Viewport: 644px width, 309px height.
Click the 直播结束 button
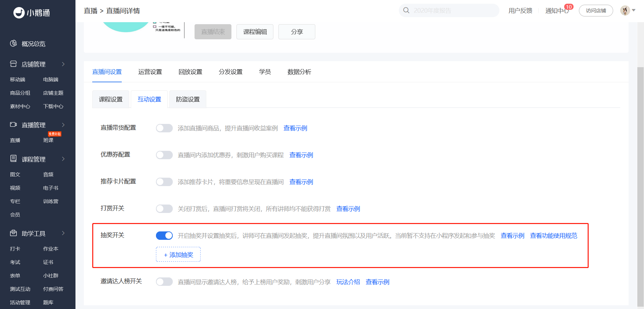(x=213, y=32)
